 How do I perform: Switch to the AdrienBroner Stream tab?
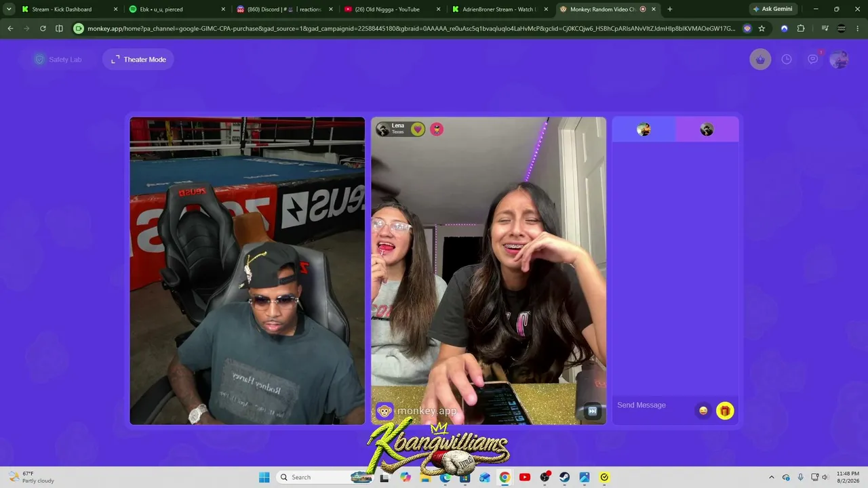498,9
